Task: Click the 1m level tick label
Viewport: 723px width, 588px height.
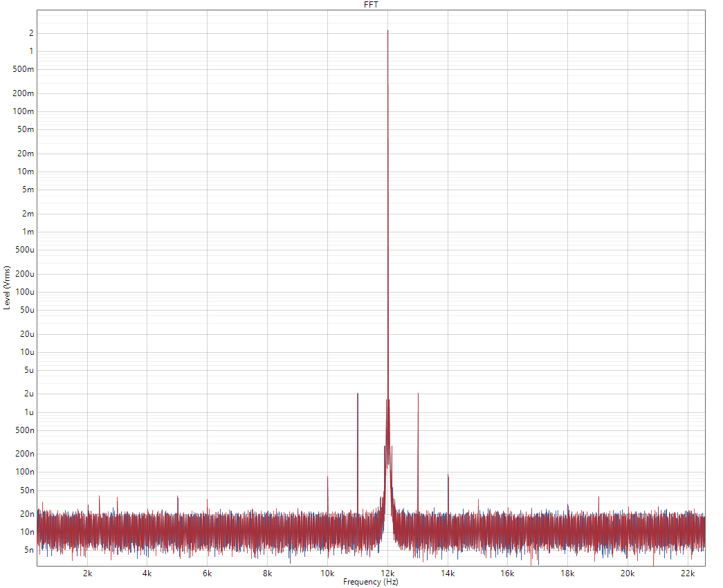Action: pyautogui.click(x=28, y=232)
